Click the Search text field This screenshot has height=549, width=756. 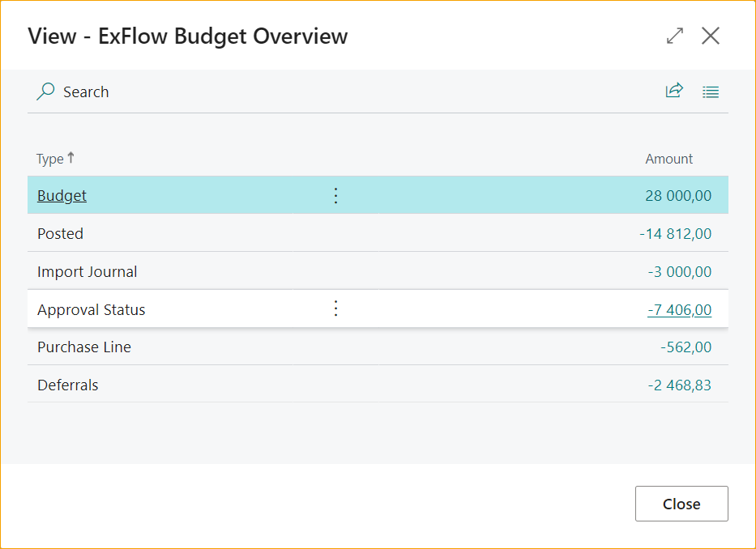[x=86, y=91]
